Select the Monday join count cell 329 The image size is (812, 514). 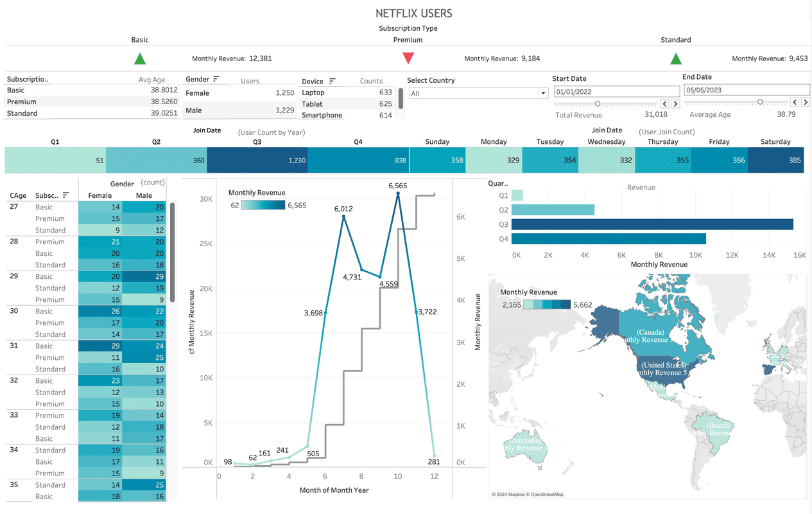pos(494,160)
